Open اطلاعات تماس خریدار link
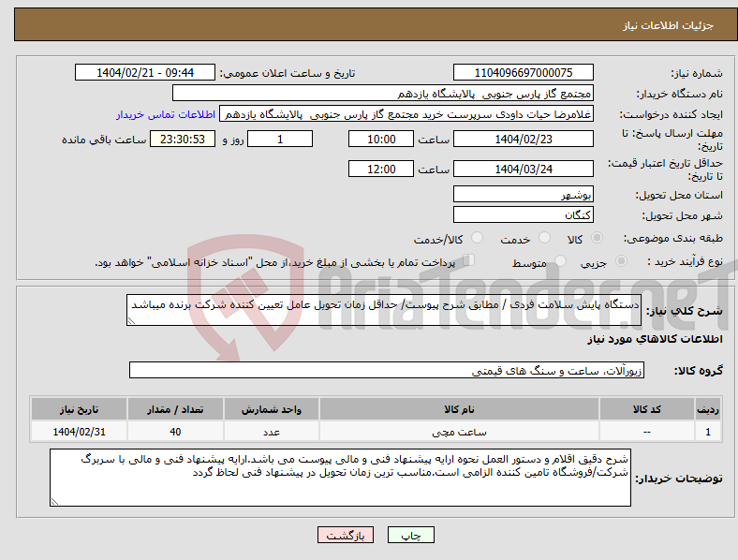 (166, 114)
